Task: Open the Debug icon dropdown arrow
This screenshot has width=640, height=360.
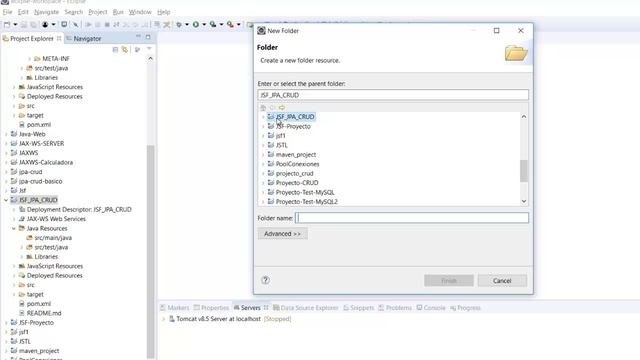Action: click(187, 24)
